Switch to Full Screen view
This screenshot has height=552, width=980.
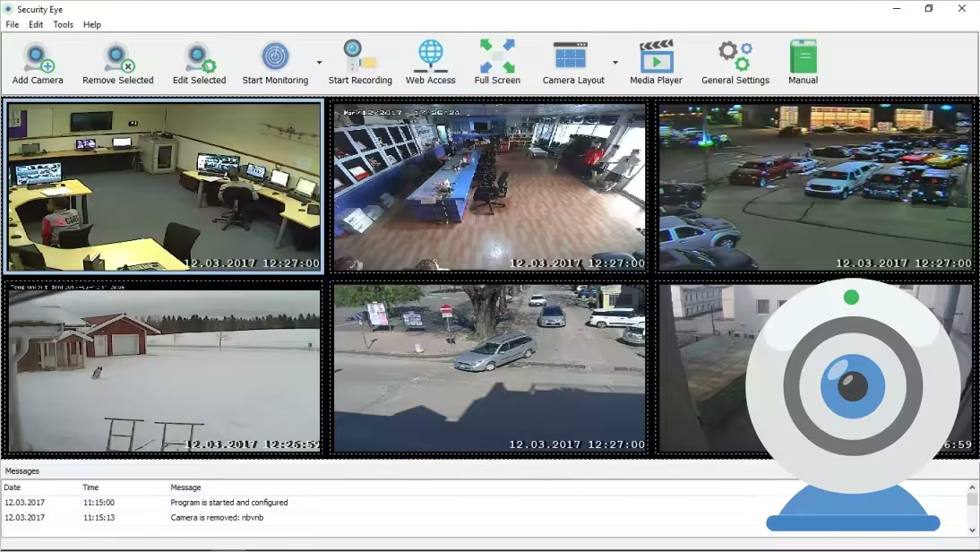pos(497,57)
